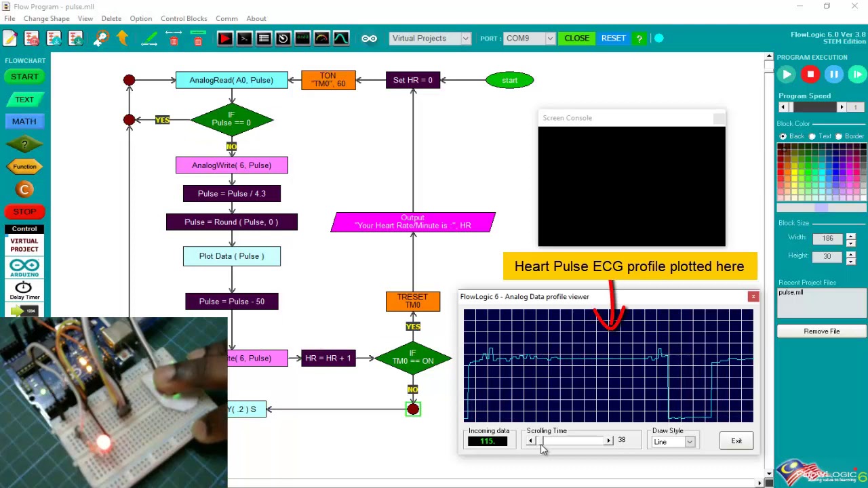
Task: Open the File menu
Action: tap(9, 18)
